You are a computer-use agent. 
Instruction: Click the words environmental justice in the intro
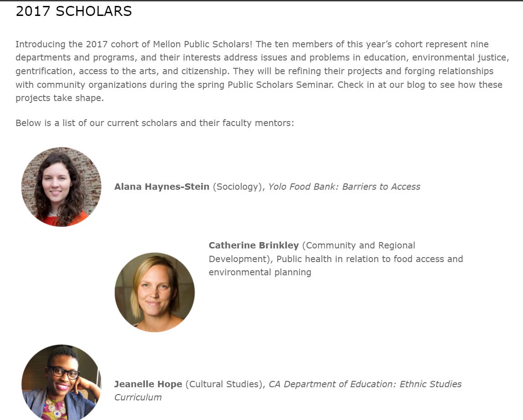coord(461,58)
